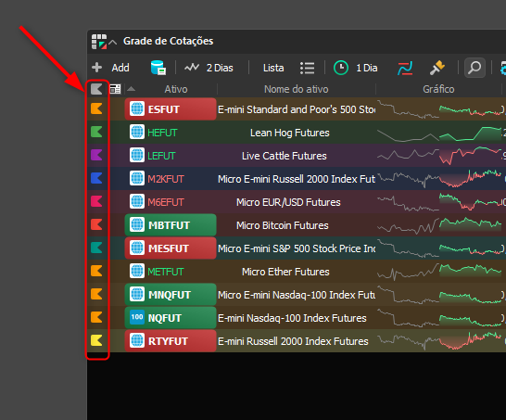Click the globe icon on ESFUT row
506x420 pixels.
(x=137, y=108)
